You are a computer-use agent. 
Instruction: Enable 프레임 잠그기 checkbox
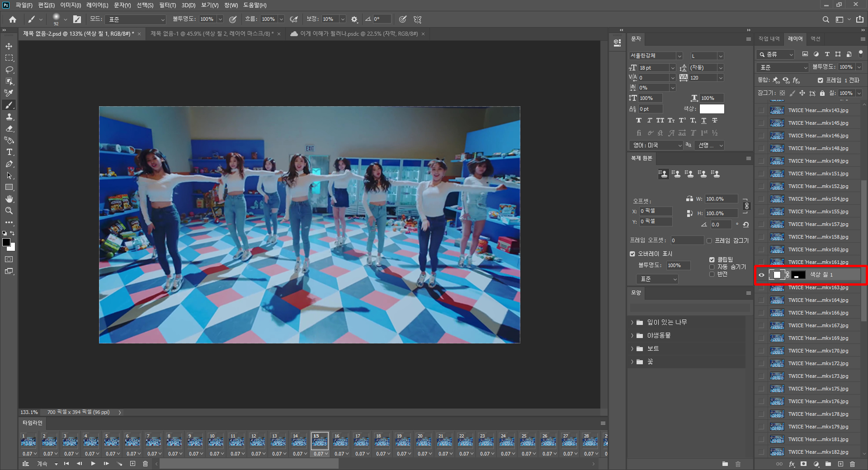coord(709,241)
